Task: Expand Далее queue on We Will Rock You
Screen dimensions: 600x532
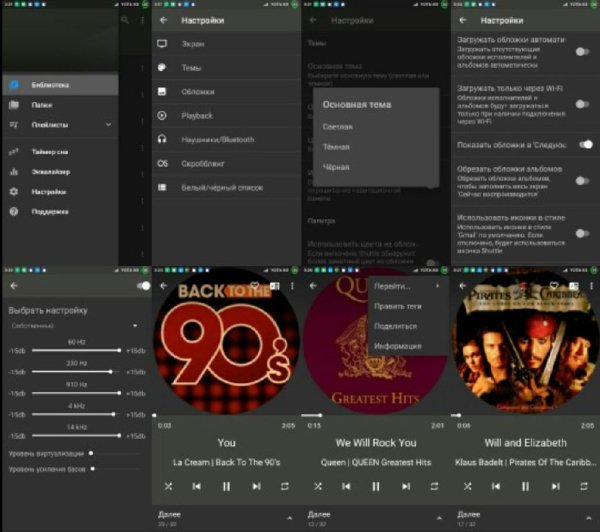Action: pos(439,518)
